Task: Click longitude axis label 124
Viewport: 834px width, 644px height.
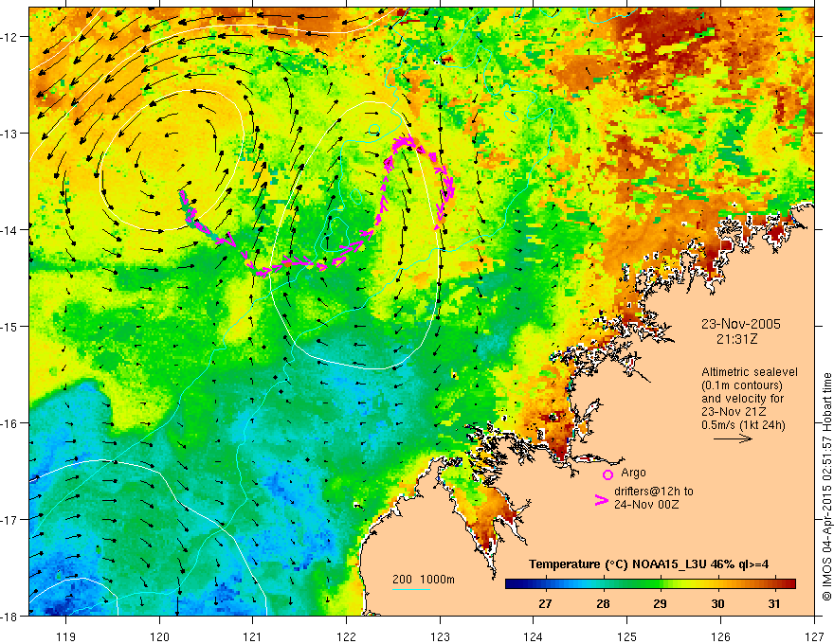Action: click(x=534, y=636)
